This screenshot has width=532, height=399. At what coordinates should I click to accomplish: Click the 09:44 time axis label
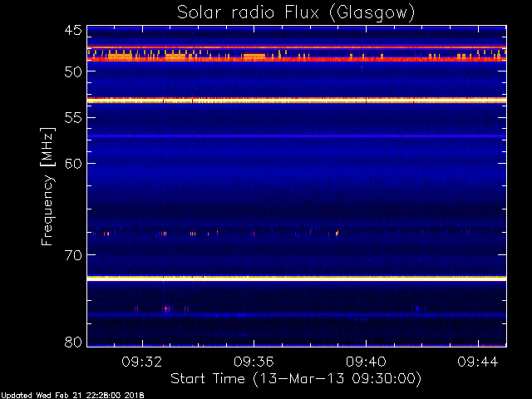(478, 362)
